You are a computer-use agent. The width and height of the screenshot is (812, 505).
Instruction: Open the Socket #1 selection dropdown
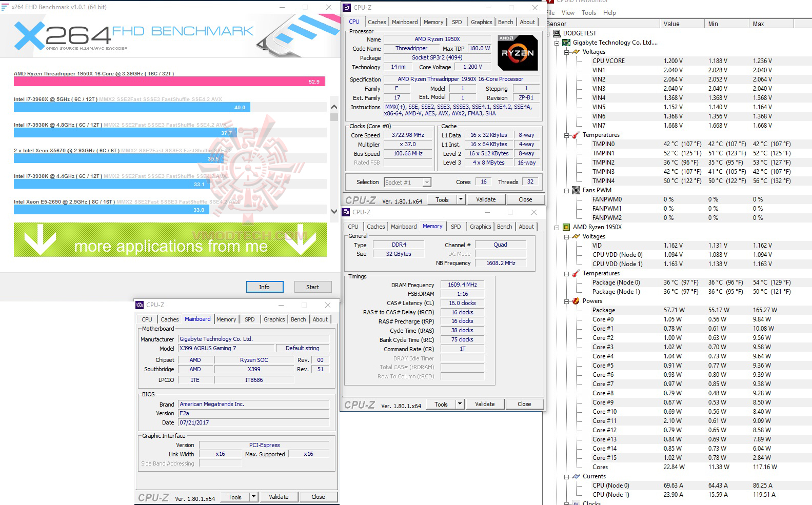click(427, 182)
